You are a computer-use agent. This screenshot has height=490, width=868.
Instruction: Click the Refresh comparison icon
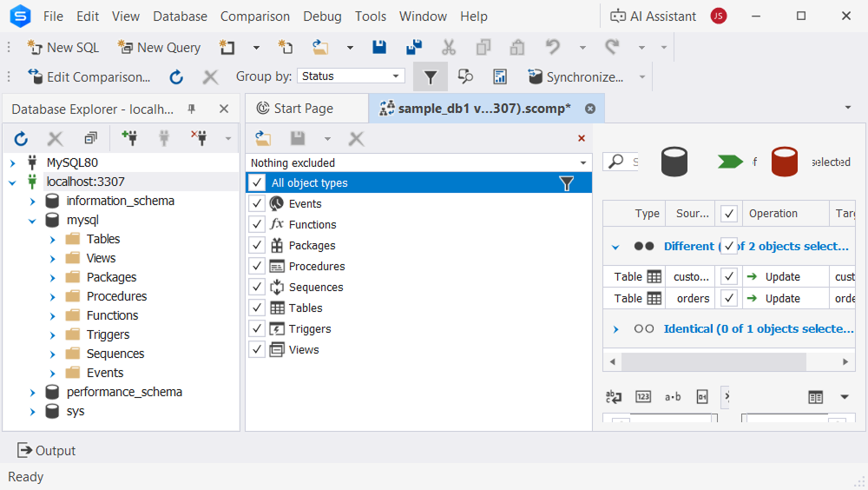coord(176,77)
